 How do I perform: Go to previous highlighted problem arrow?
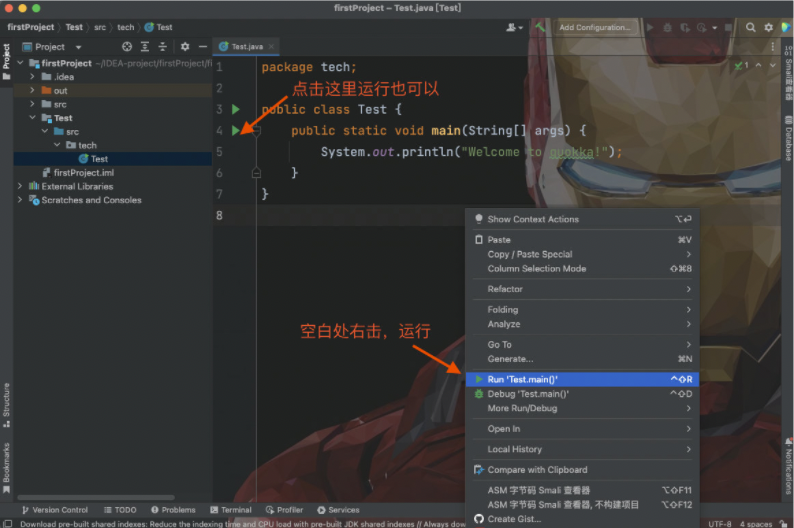[x=759, y=65]
